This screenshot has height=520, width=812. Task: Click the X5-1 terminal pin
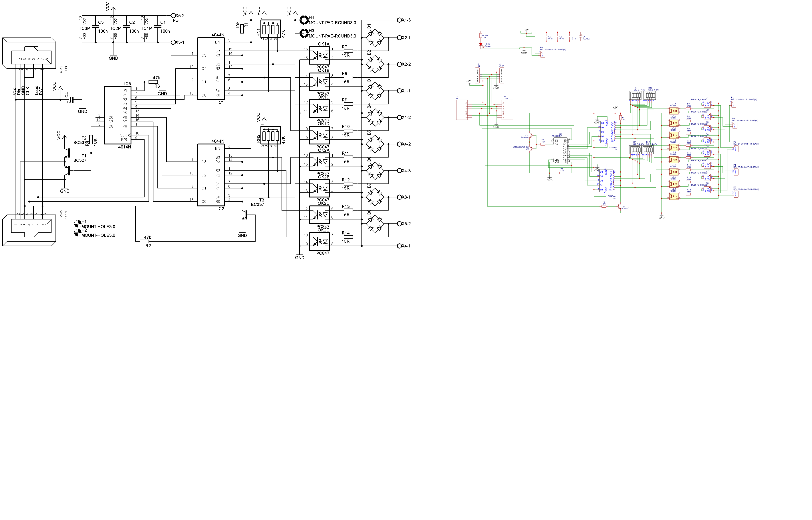tap(173, 42)
